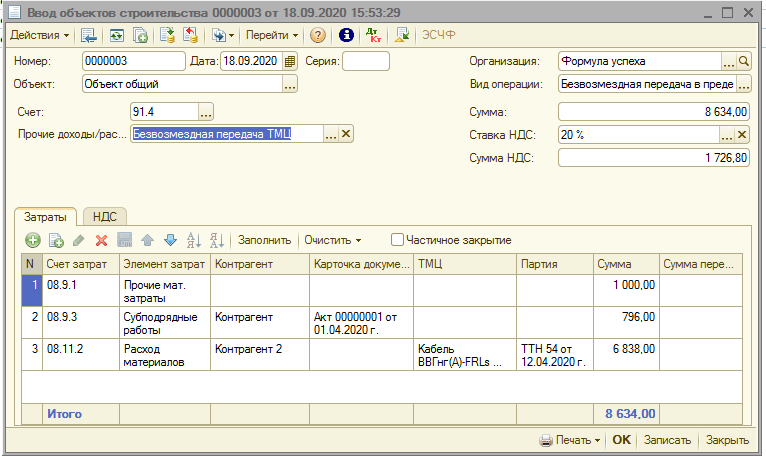Open the Печать dropdown at bottom
Image resolution: width=766 pixels, height=457 pixels.
pos(570,440)
